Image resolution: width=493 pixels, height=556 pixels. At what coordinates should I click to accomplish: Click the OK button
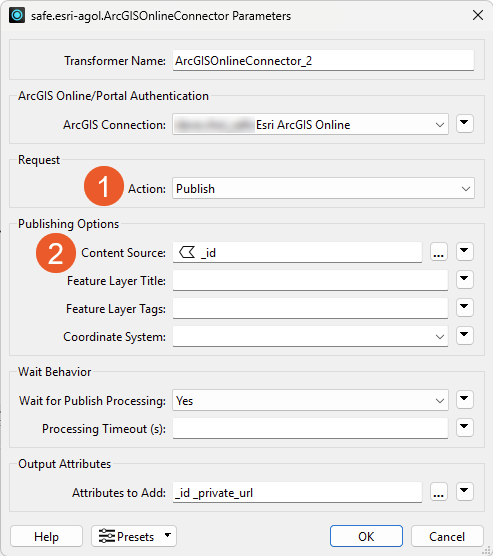(x=366, y=536)
